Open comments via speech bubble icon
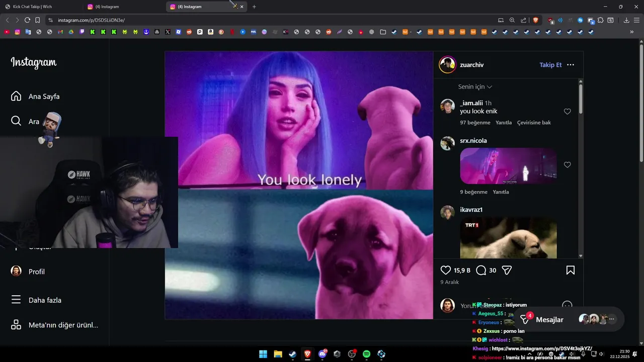 coord(481,270)
